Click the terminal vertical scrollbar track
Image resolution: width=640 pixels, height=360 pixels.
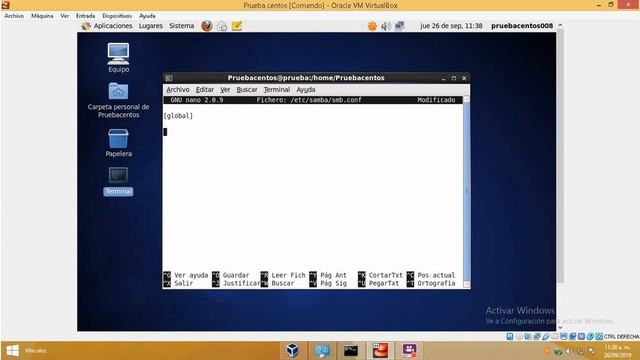click(467, 192)
